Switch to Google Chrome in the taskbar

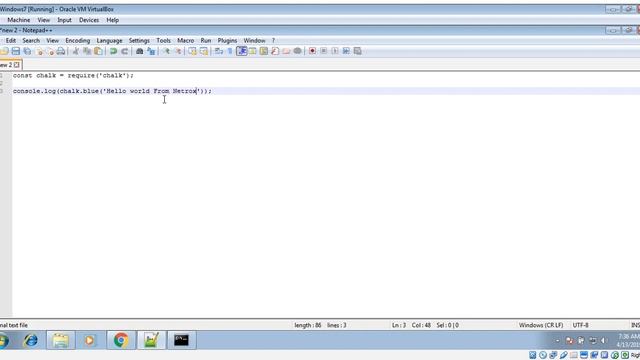pyautogui.click(x=121, y=340)
